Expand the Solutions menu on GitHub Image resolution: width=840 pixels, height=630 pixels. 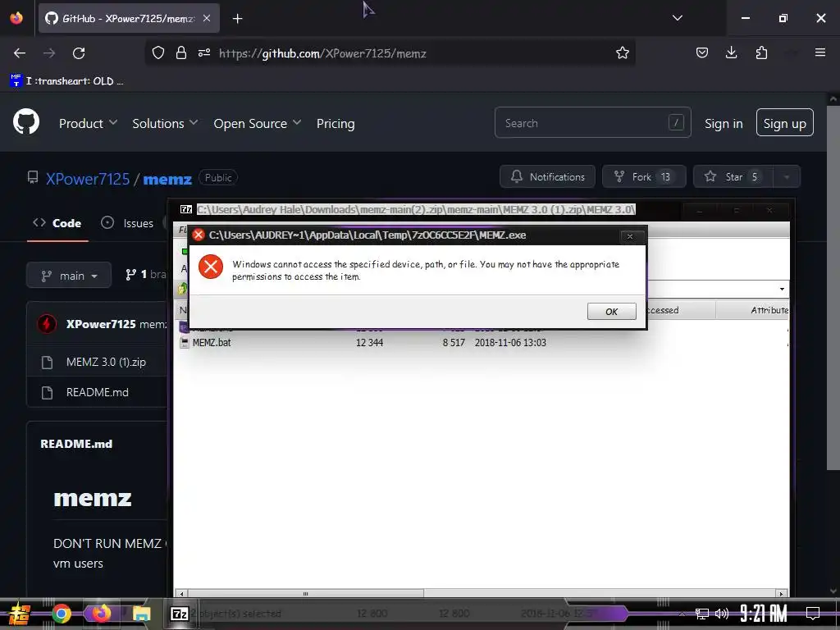coord(165,123)
